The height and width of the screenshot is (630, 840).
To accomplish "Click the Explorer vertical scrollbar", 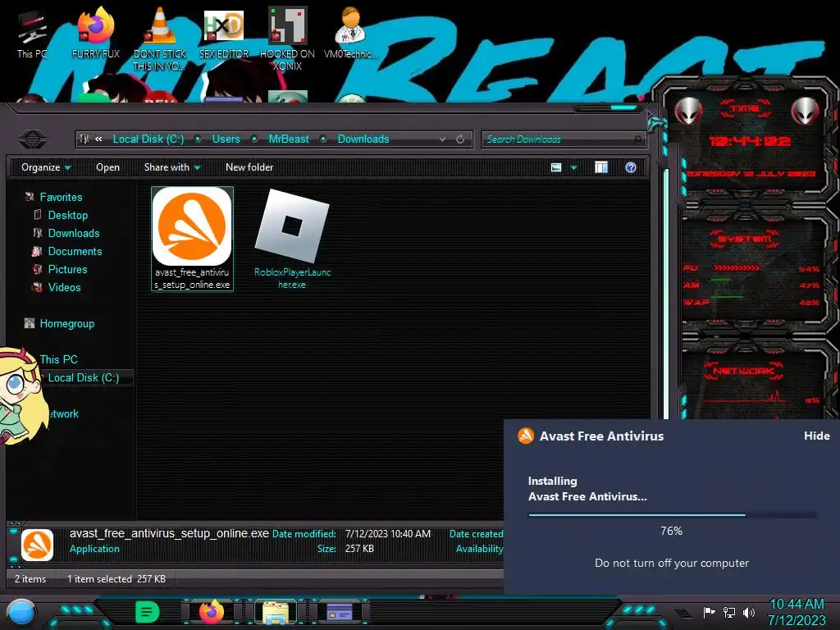I will pyautogui.click(x=666, y=294).
